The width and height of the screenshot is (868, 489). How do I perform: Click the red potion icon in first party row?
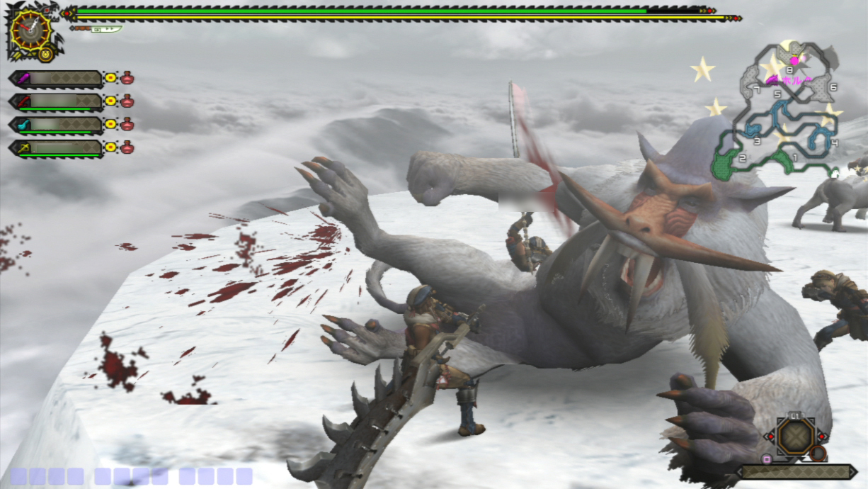pos(127,78)
